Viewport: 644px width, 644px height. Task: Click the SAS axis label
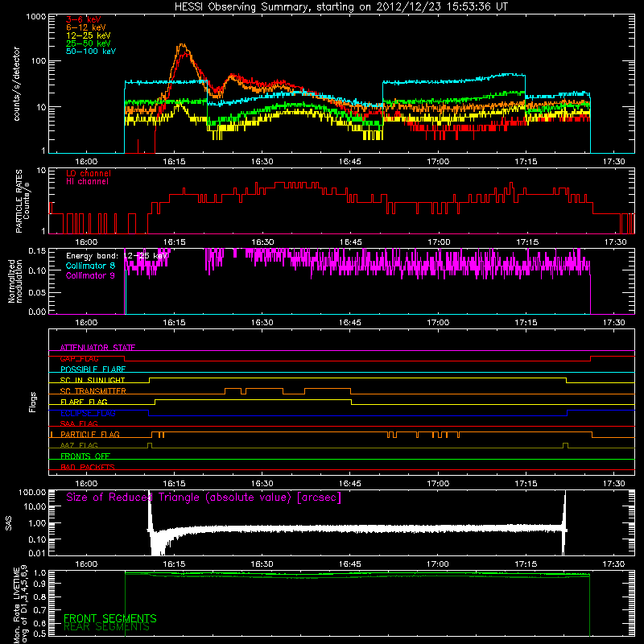(9, 523)
